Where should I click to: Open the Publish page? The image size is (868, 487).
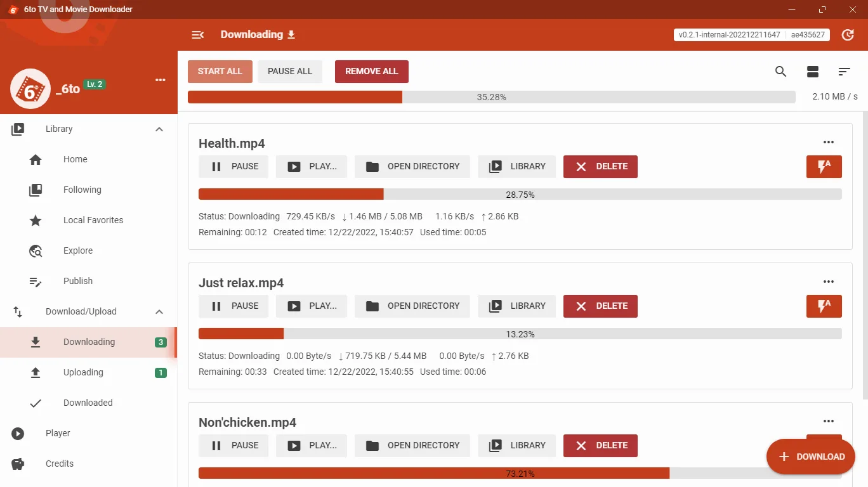coord(89,282)
